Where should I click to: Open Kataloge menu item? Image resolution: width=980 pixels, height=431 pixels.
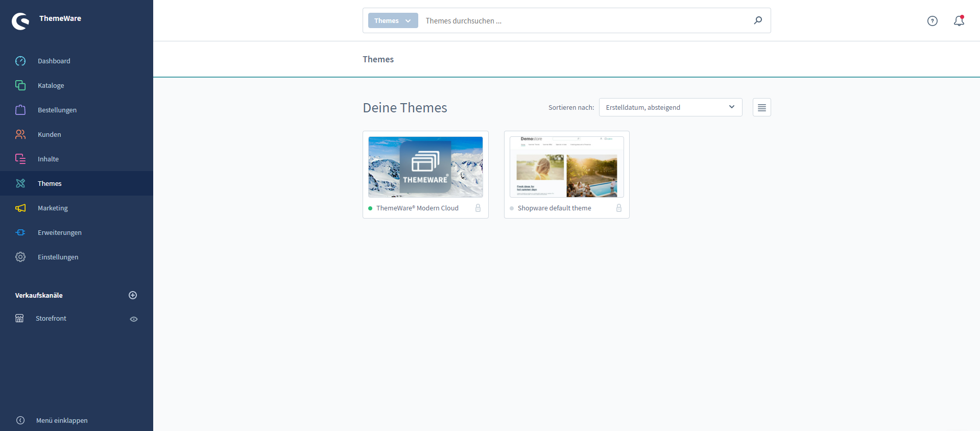click(77, 85)
